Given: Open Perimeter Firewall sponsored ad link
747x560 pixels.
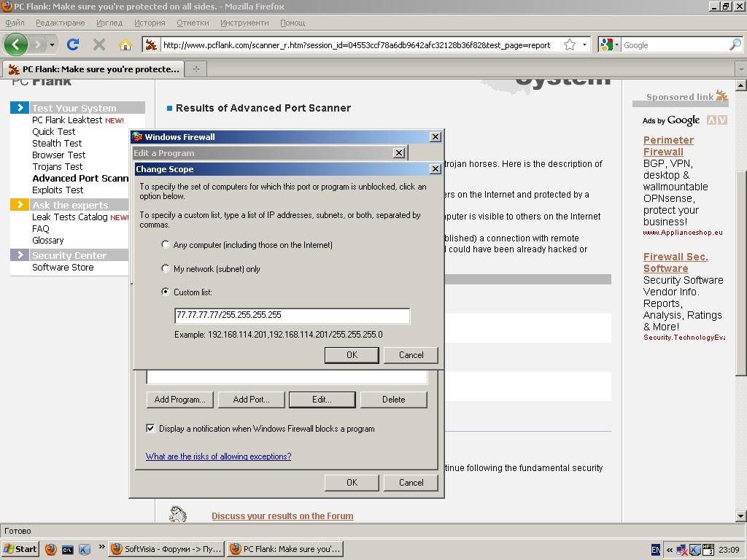Looking at the screenshot, I should tap(668, 146).
